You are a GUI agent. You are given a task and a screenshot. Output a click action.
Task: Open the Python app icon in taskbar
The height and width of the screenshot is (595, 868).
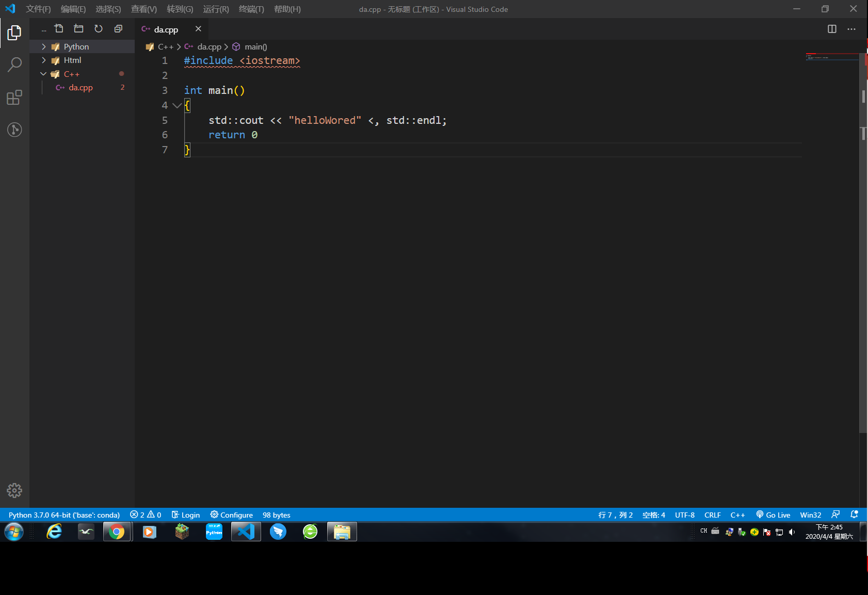pos(214,532)
